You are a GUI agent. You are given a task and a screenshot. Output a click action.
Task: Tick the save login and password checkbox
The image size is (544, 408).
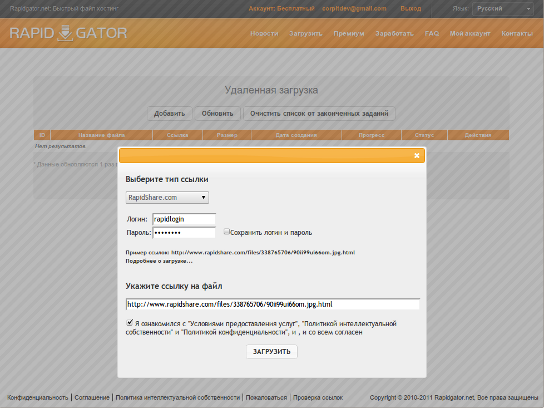pyautogui.click(x=227, y=231)
